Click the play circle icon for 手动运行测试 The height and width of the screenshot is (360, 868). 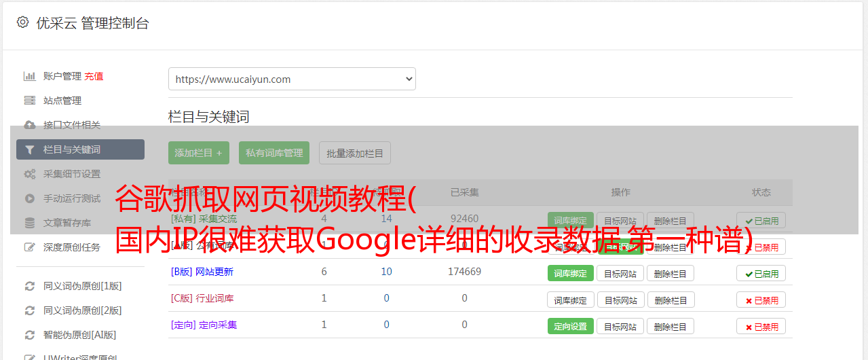point(30,198)
